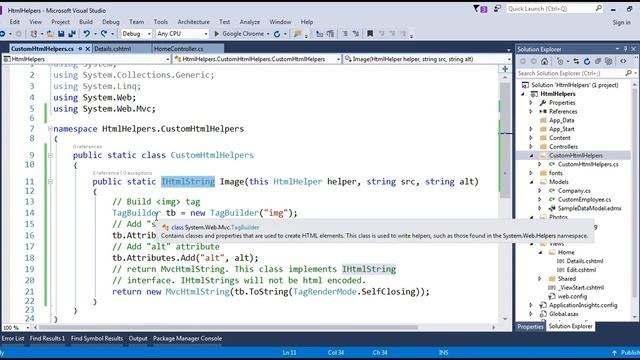
Task: Click the feedback icon near Quick Launch
Action: tap(497, 8)
